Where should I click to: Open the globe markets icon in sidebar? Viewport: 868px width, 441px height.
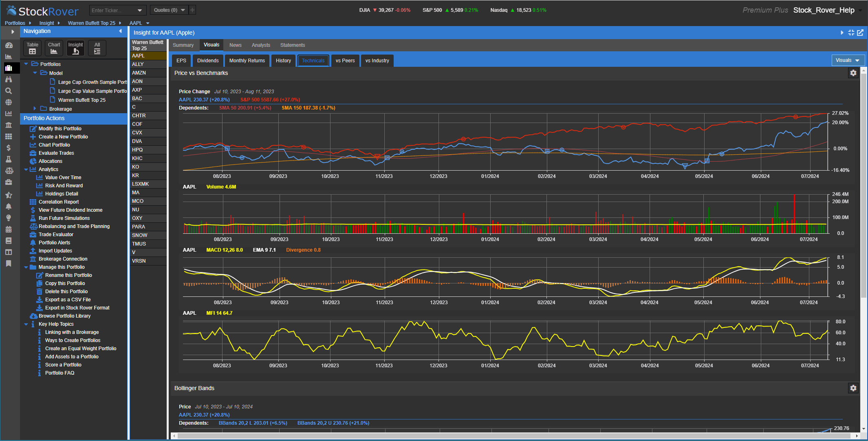click(x=9, y=102)
